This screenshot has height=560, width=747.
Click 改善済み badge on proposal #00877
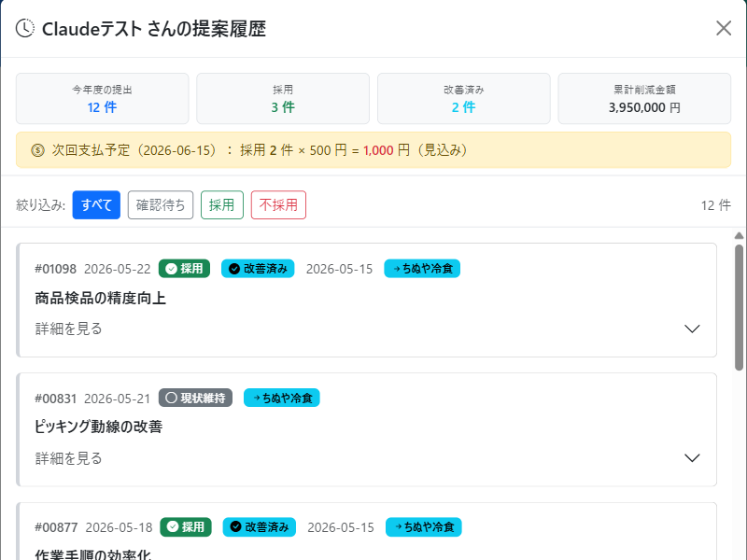pos(260,527)
